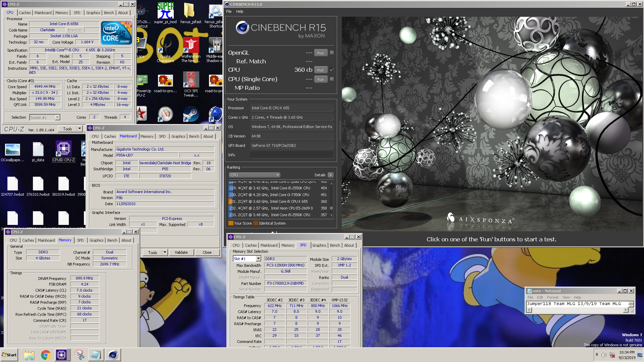The image size is (644, 362).
Task: Open the Middle-earth Shadow desktop shortcut
Action: (x=215, y=50)
